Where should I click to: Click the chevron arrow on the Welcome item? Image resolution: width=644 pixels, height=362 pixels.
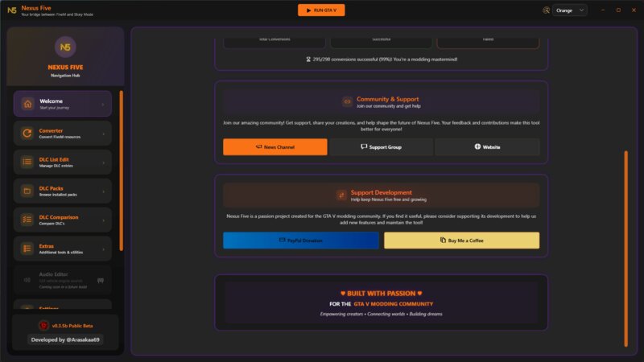point(103,104)
